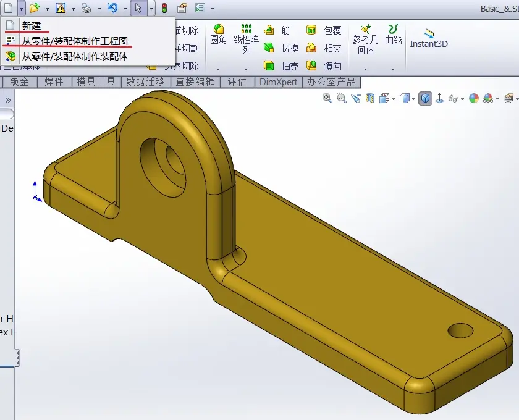Click the Display Style box icon
519x420 pixels.
click(405, 98)
